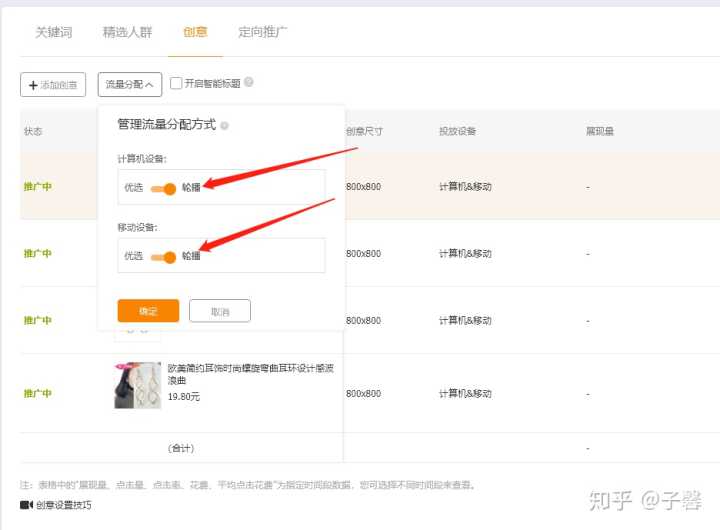The height and width of the screenshot is (530, 720).
Task: Toggle the 计算机设备 优选/轮播 switch
Action: (x=163, y=188)
